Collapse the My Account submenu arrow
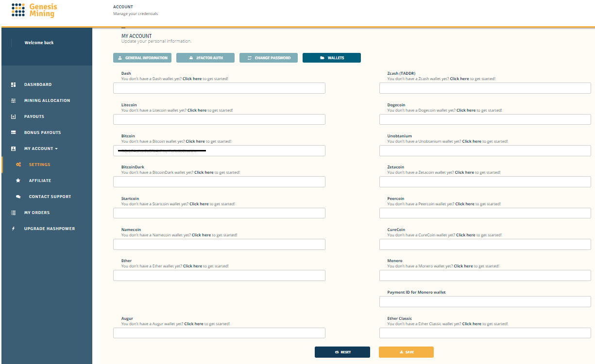The image size is (595, 364). pos(56,149)
